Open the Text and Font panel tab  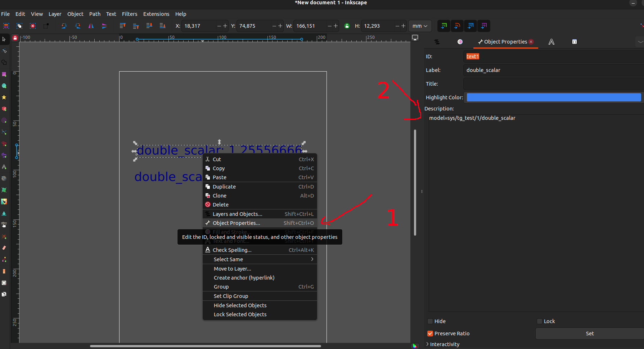551,42
